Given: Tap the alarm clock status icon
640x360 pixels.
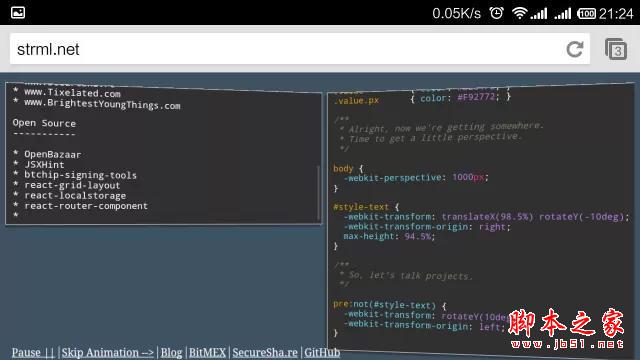Looking at the screenshot, I should tap(496, 13).
